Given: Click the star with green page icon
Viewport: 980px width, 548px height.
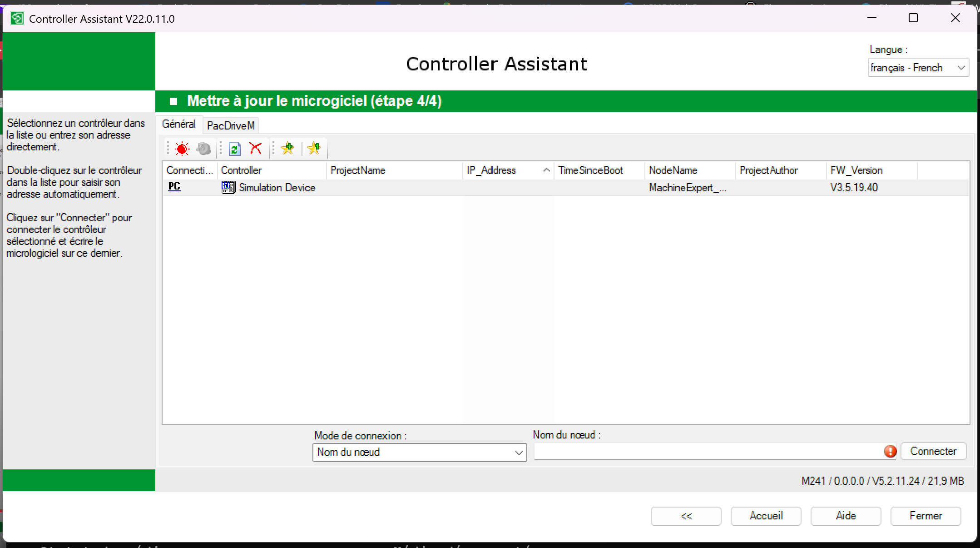Looking at the screenshot, I should click(314, 149).
